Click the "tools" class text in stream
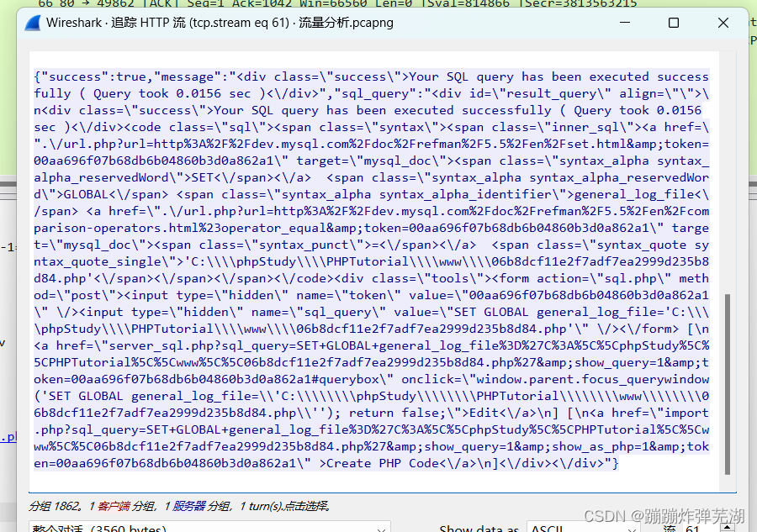 click(450, 278)
